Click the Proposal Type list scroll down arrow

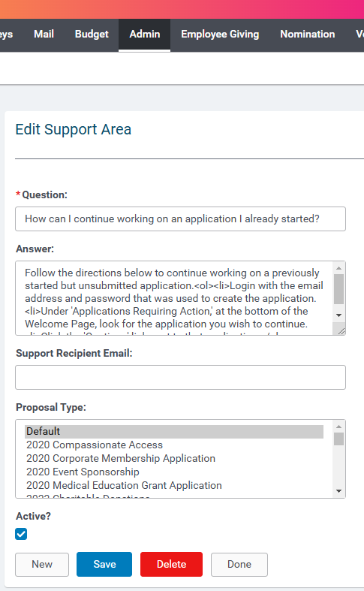338,490
